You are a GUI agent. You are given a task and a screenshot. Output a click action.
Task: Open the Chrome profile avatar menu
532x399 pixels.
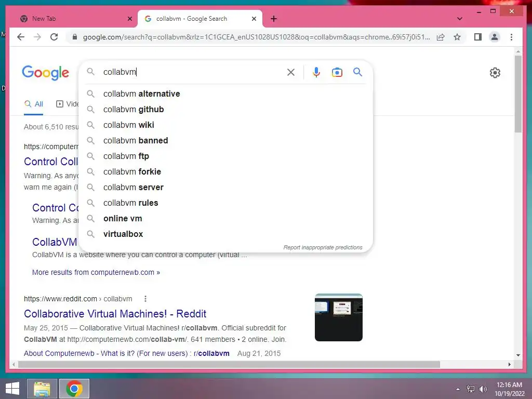pyautogui.click(x=495, y=37)
